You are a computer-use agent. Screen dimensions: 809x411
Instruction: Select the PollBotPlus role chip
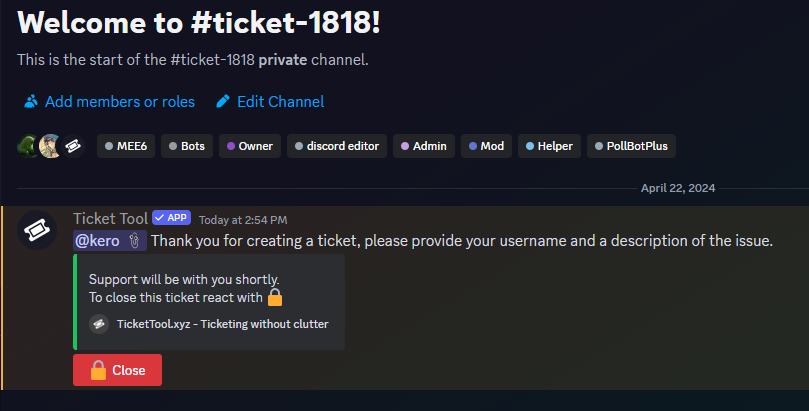click(631, 146)
